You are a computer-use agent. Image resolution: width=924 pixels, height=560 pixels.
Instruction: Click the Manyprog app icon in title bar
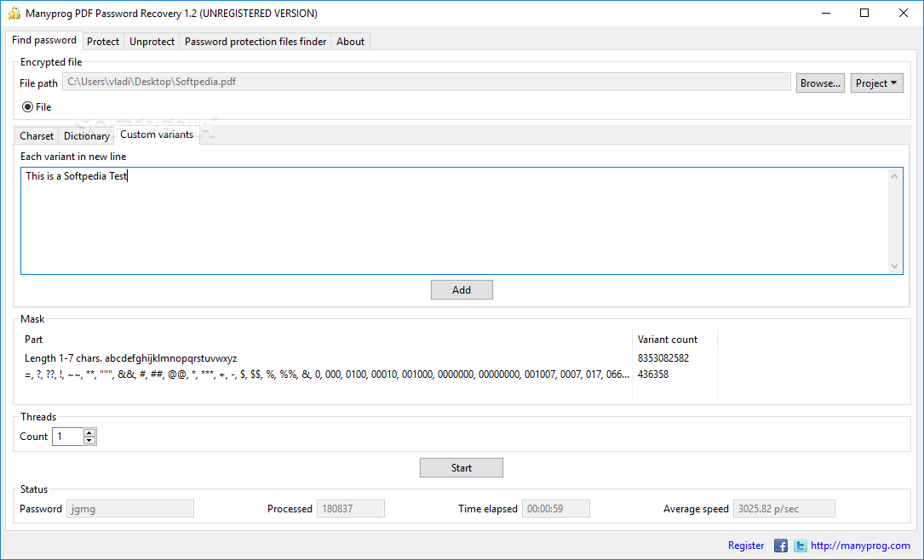pos(14,13)
